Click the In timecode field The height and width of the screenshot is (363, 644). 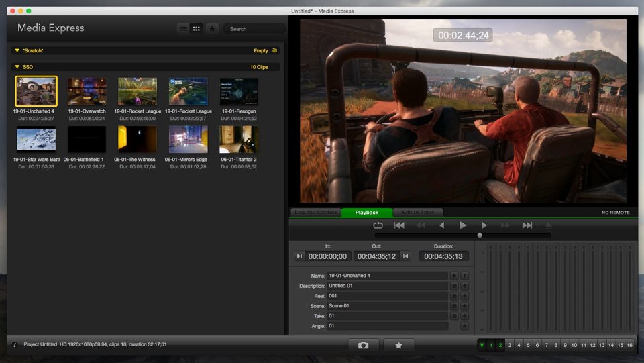[327, 256]
